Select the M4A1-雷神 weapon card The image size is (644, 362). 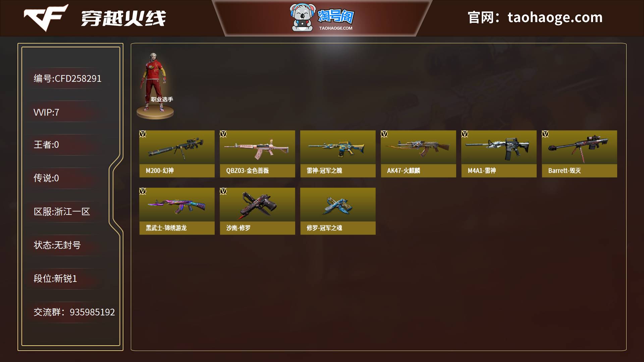point(499,154)
